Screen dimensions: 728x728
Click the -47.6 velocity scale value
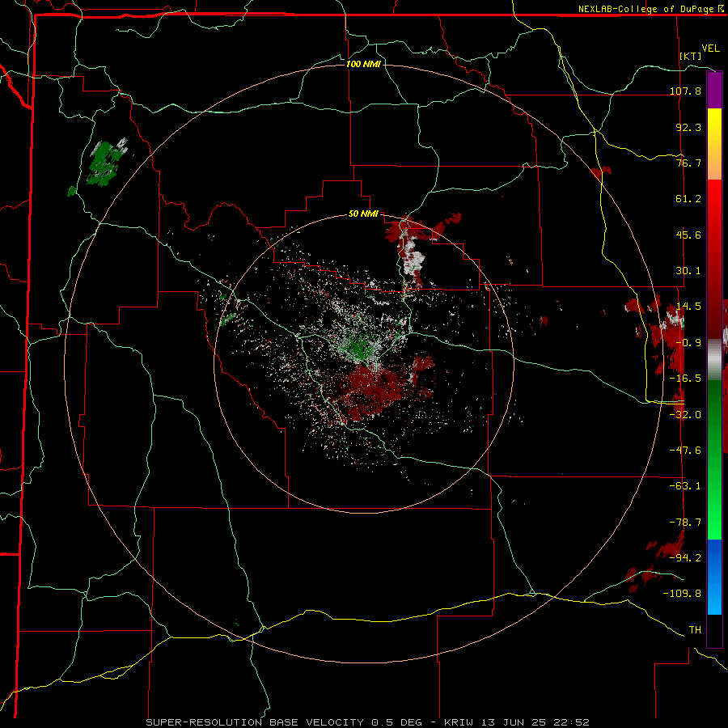(685, 451)
